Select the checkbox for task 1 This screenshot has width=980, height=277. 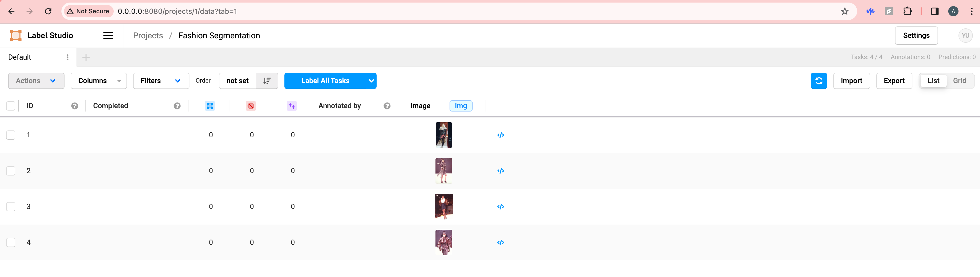[x=11, y=135]
